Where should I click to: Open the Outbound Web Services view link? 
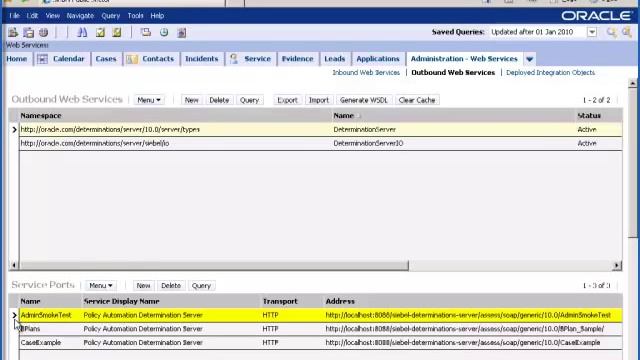pyautogui.click(x=453, y=73)
